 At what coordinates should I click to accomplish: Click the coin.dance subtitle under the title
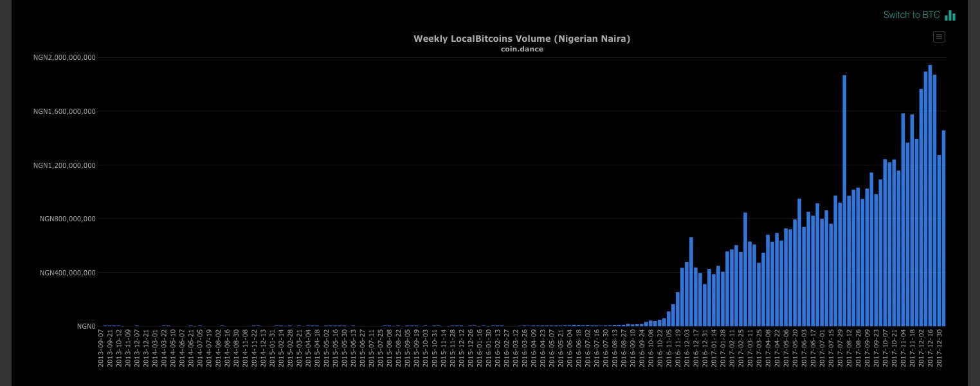coord(522,49)
